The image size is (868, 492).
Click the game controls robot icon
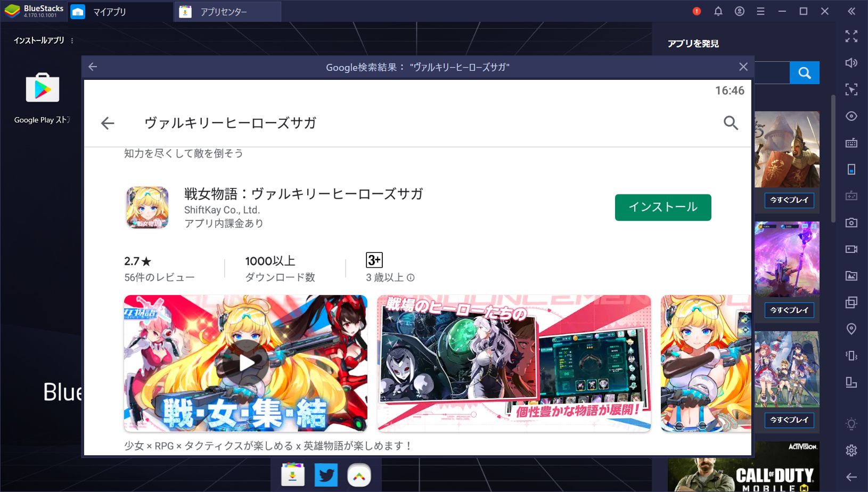tap(851, 196)
